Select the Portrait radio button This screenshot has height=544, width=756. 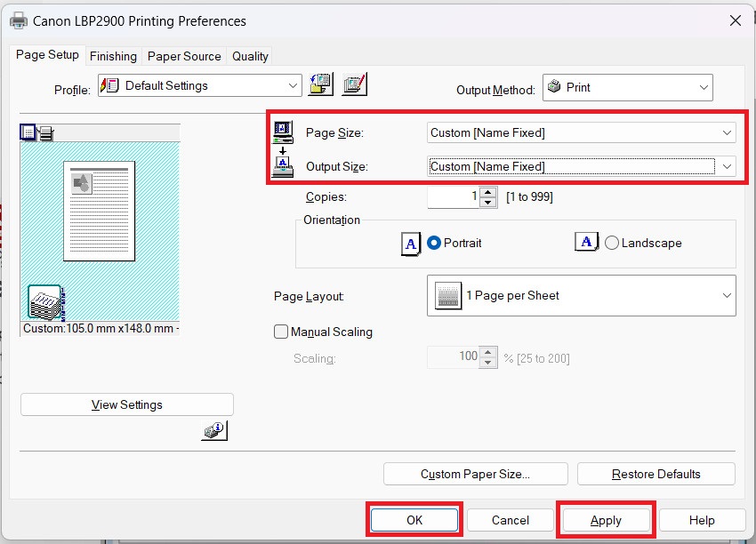[x=434, y=243]
